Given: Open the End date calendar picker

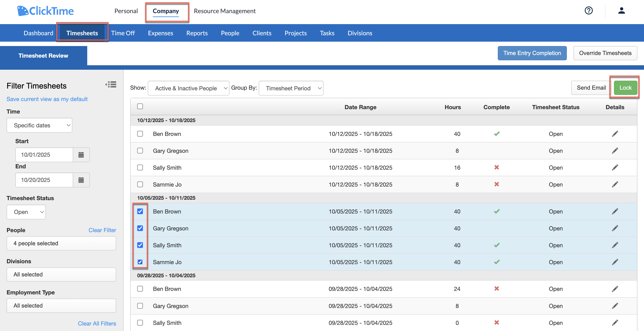Looking at the screenshot, I should 81,180.
